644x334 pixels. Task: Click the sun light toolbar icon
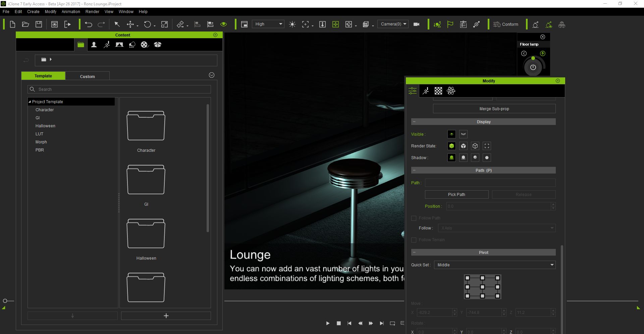click(x=292, y=24)
